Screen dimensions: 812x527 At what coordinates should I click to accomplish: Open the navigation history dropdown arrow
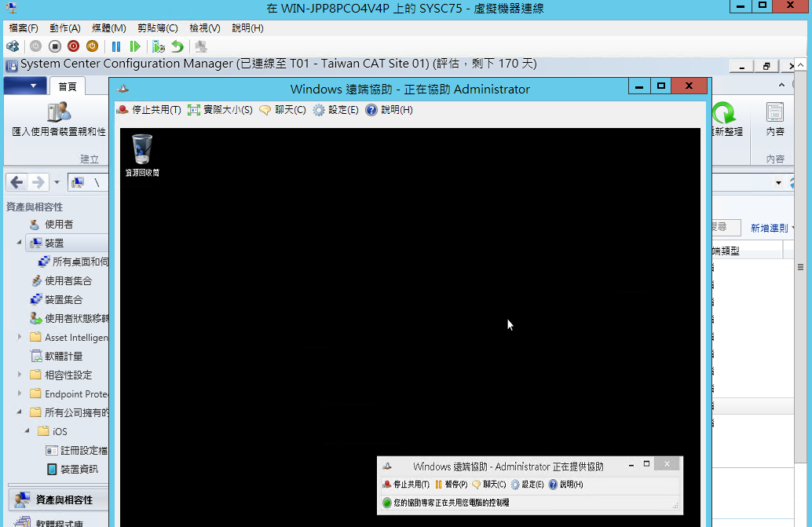pyautogui.click(x=57, y=182)
